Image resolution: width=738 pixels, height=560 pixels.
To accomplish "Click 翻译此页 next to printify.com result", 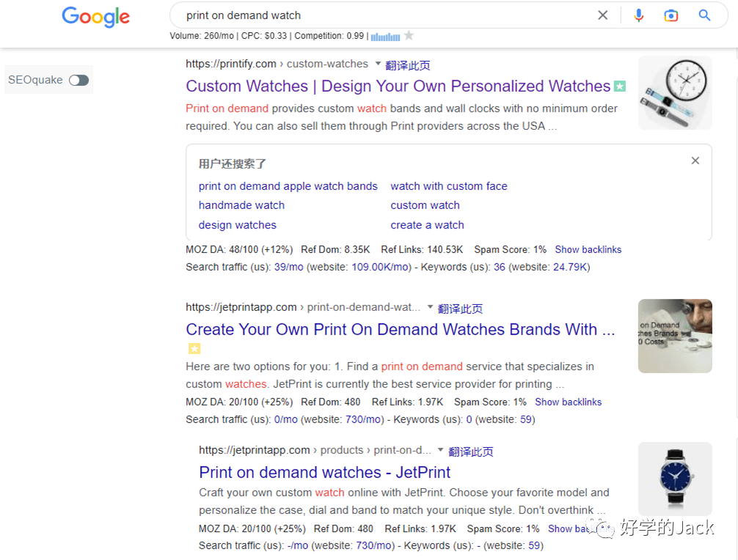I will click(408, 65).
